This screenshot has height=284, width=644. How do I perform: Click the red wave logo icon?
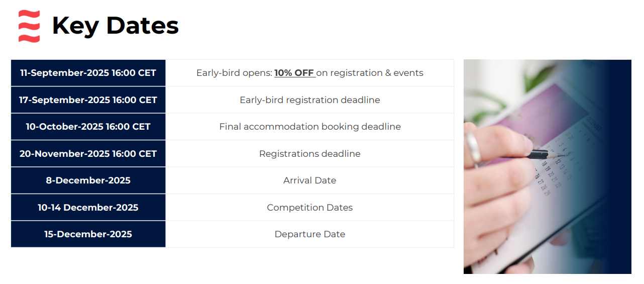(29, 26)
